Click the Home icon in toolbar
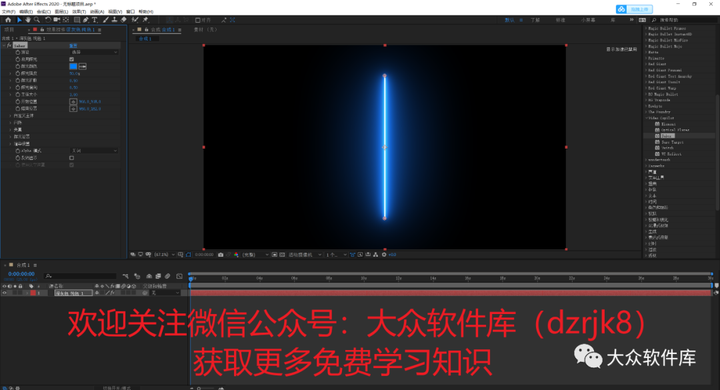The width and height of the screenshot is (720, 390). tap(8, 20)
